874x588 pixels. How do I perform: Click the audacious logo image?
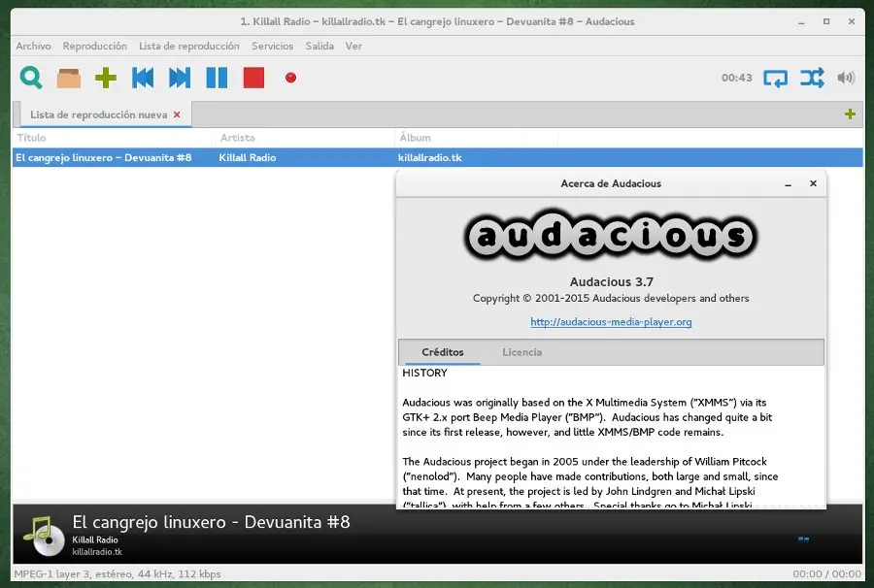pos(611,236)
